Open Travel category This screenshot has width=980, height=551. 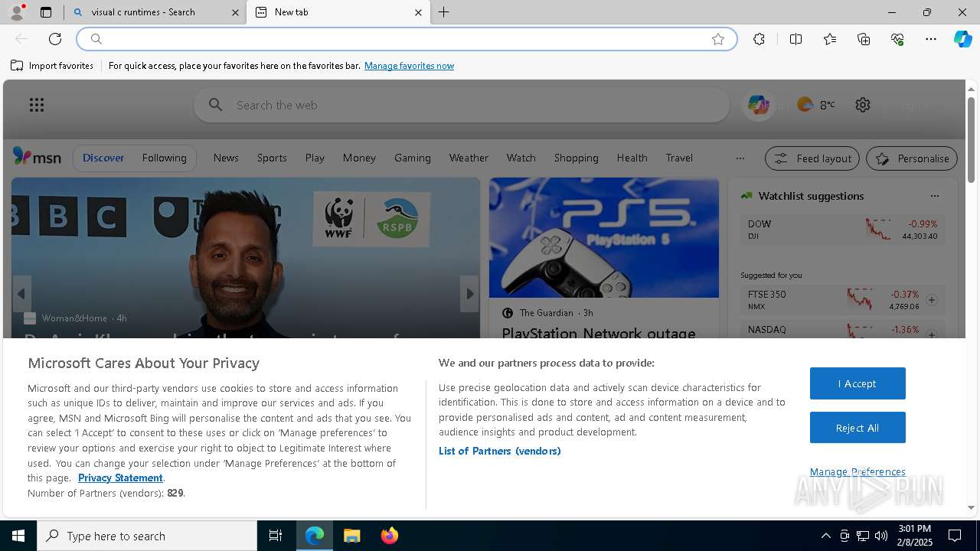click(x=679, y=158)
